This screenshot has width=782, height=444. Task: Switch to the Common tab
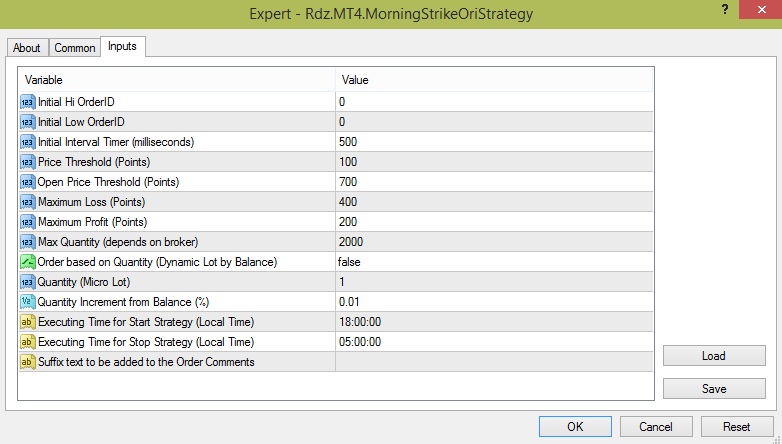coord(75,48)
